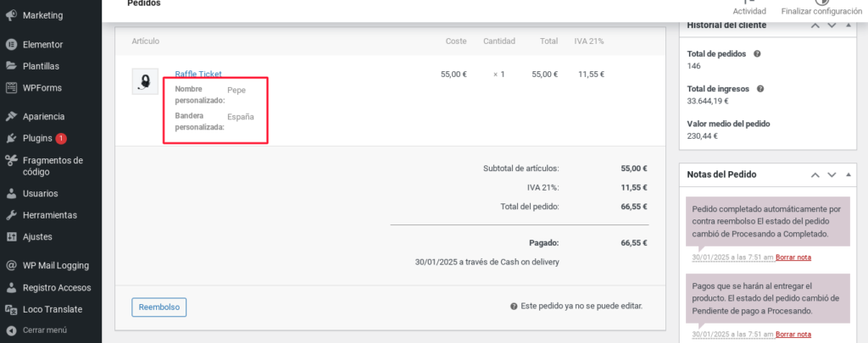
Task: Click the Coste column header
Action: tap(456, 41)
